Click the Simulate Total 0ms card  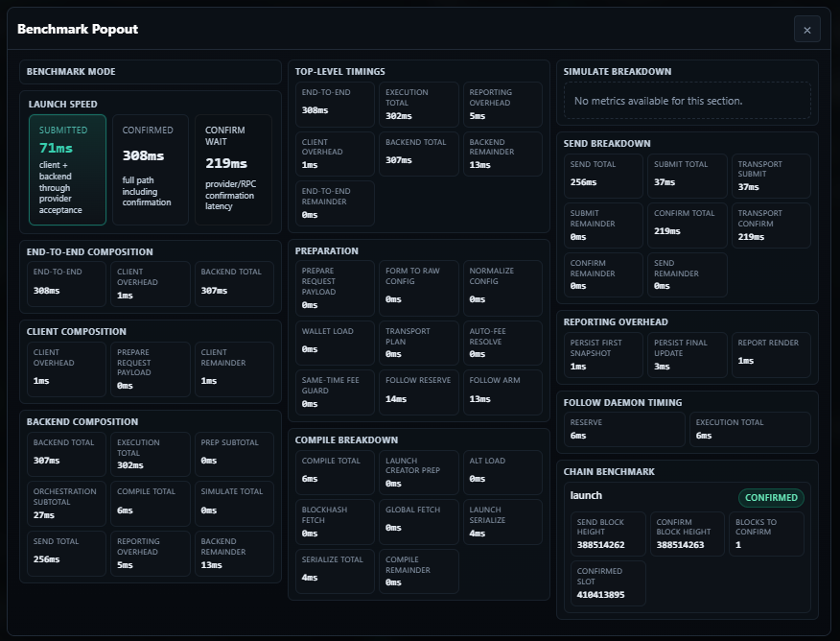[x=234, y=504]
